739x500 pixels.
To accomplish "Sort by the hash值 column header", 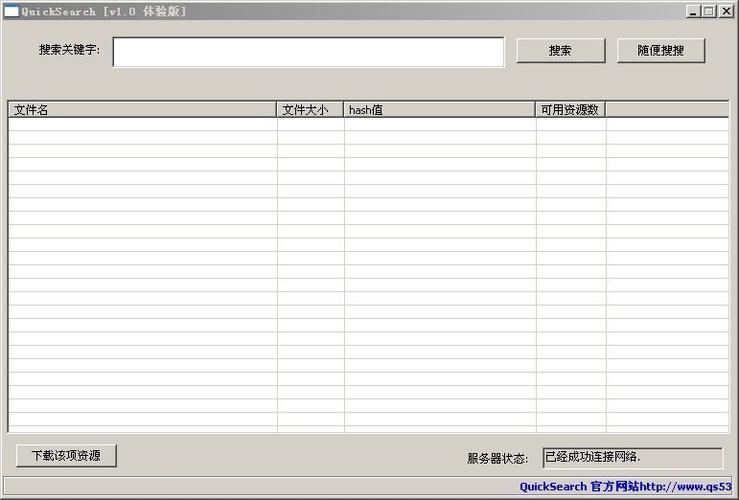I will click(439, 110).
